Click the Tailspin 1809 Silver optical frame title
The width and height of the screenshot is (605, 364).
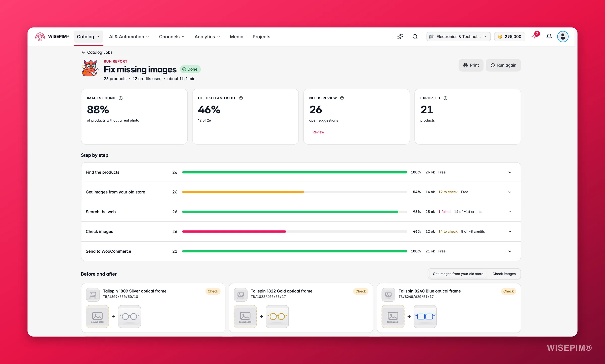[x=135, y=291]
